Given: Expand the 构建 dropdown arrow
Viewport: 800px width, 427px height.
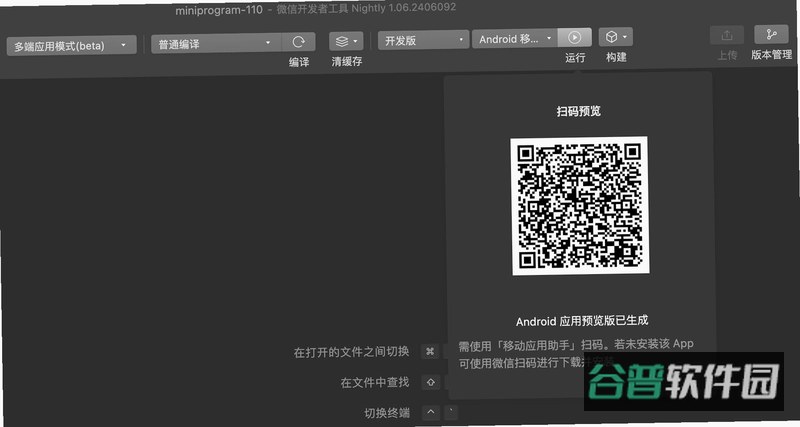Looking at the screenshot, I should click(x=625, y=37).
